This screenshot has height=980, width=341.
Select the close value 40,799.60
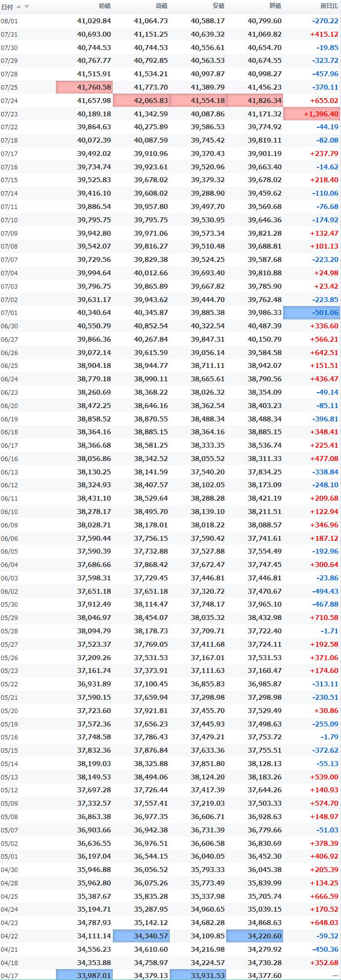pyautogui.click(x=265, y=21)
